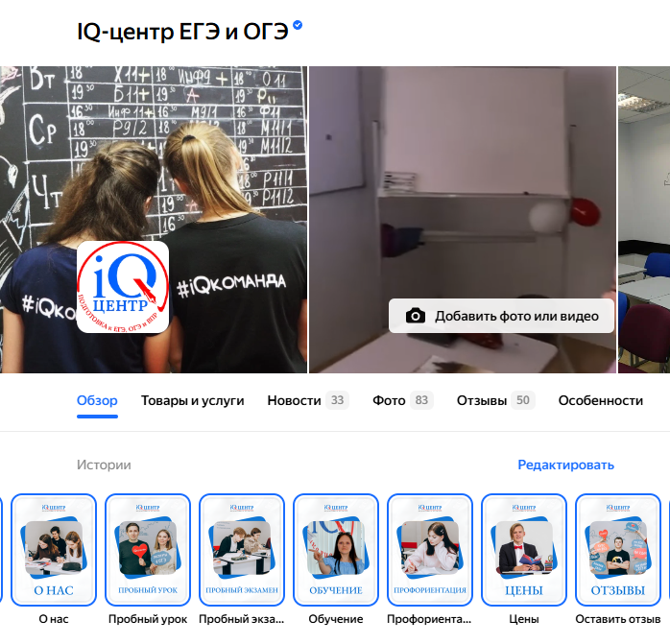670x644 pixels.
Task: Open the Обзор tab
Action: click(x=97, y=400)
